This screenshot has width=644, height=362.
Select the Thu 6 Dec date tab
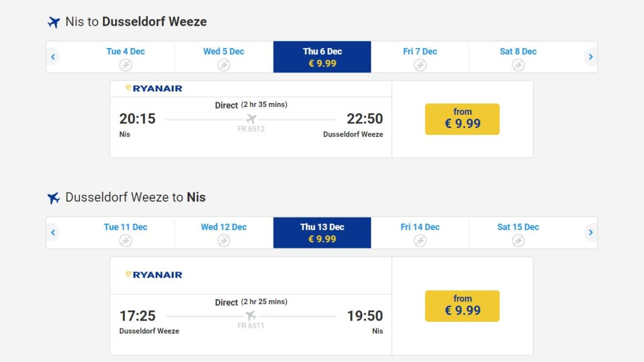(x=323, y=57)
